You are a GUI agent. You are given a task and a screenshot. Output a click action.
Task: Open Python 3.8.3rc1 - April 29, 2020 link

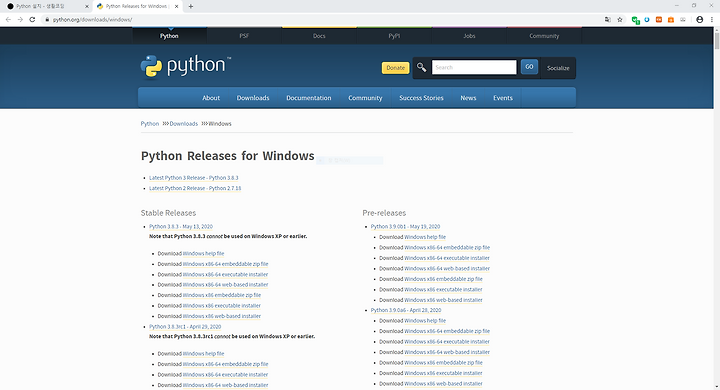[185, 327]
